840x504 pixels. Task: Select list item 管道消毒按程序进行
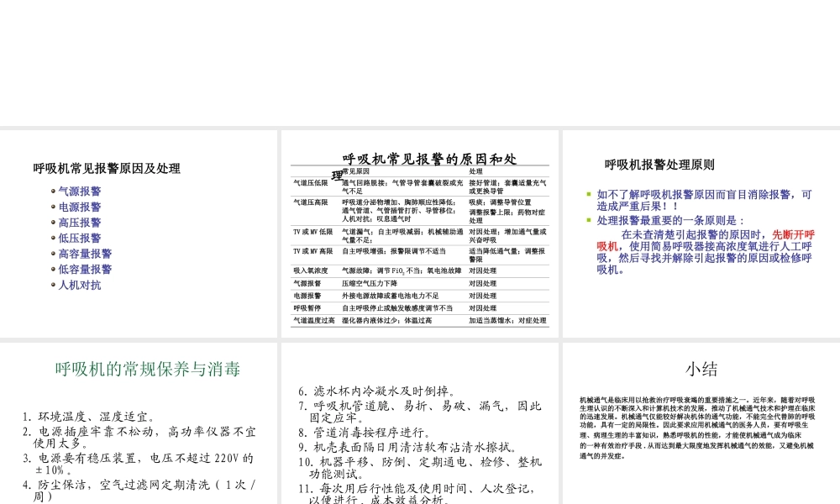365,433
